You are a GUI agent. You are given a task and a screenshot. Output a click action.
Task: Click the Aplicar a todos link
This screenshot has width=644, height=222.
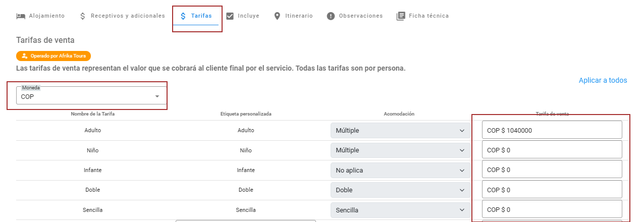tap(603, 80)
